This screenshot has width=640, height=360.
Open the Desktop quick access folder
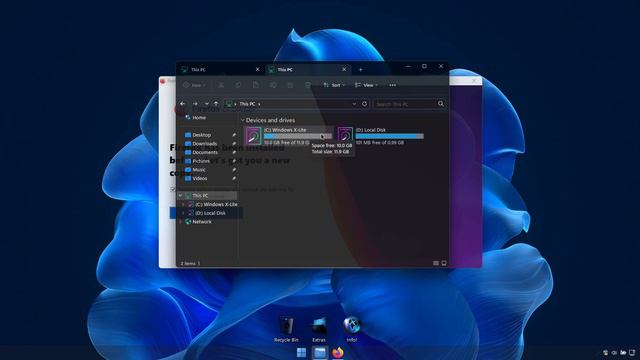198,135
